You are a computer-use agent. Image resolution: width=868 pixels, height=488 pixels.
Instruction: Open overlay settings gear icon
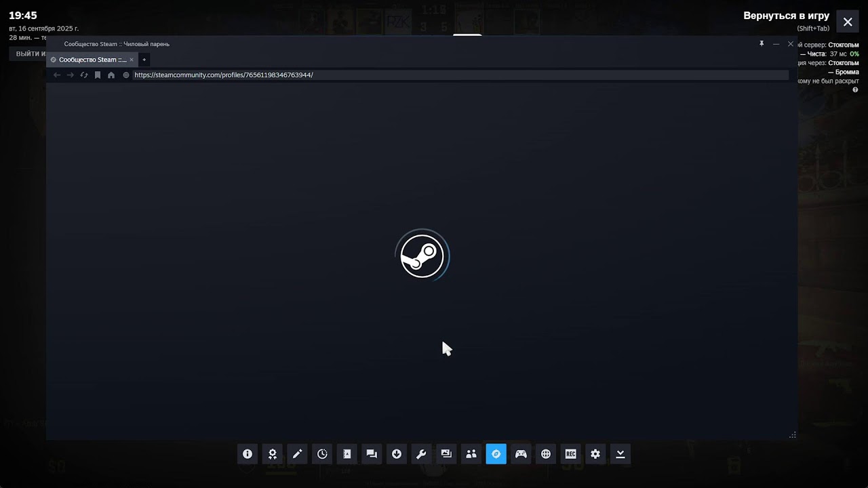[x=595, y=454]
